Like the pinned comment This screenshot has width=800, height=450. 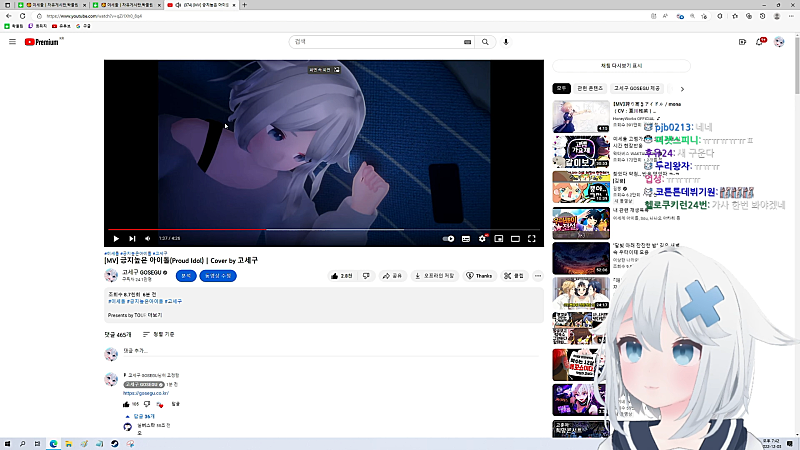pos(126,404)
